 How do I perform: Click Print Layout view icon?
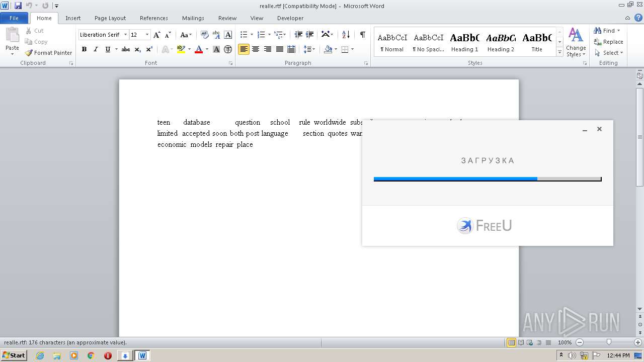coord(511,342)
